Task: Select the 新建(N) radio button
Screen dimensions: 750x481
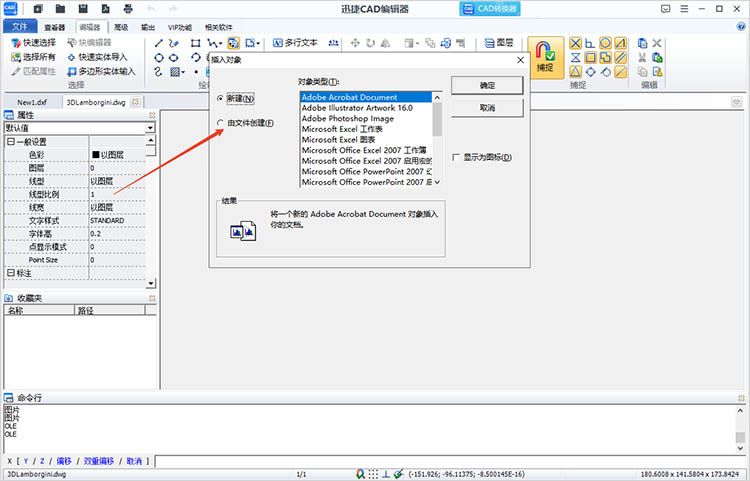Action: point(221,98)
